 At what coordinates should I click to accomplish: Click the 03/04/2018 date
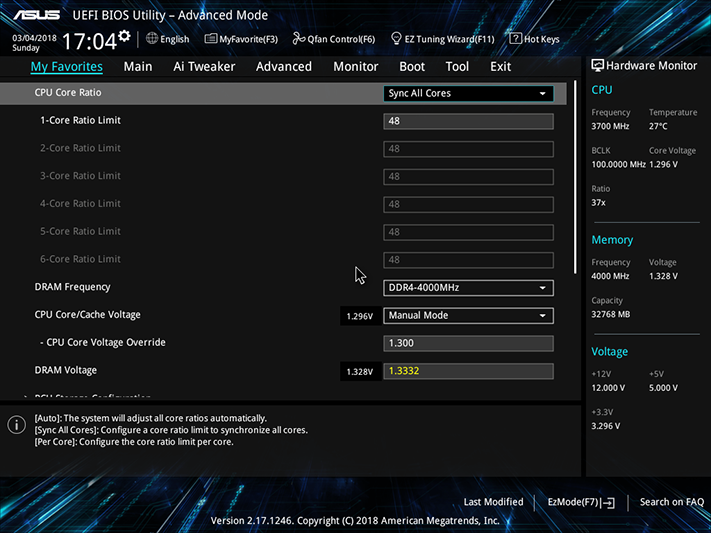click(34, 38)
